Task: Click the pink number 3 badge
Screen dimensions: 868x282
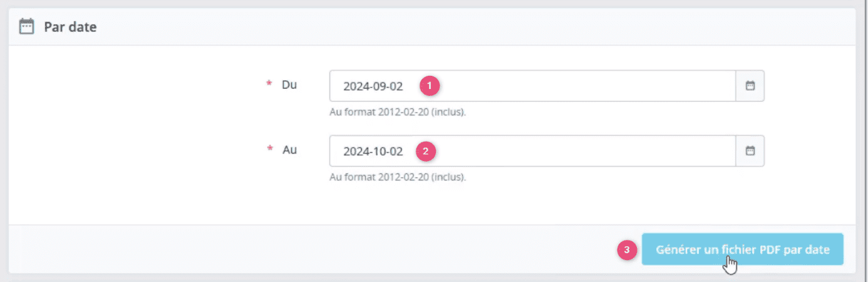Action: tap(627, 250)
